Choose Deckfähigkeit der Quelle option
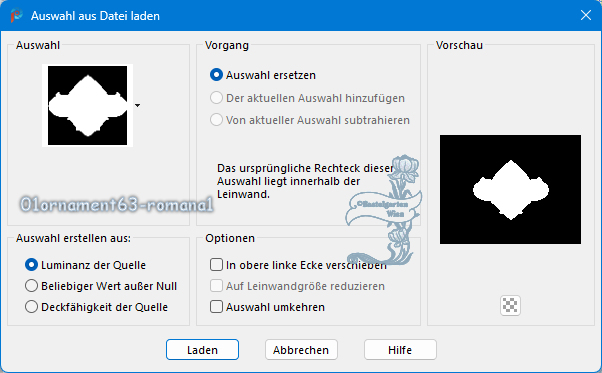 pyautogui.click(x=31, y=307)
